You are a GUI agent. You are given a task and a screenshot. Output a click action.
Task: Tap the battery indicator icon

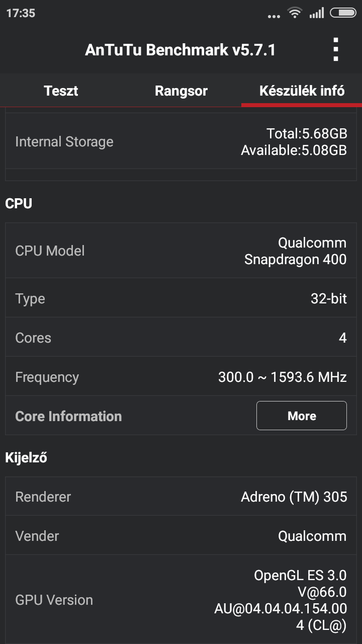[x=343, y=13]
